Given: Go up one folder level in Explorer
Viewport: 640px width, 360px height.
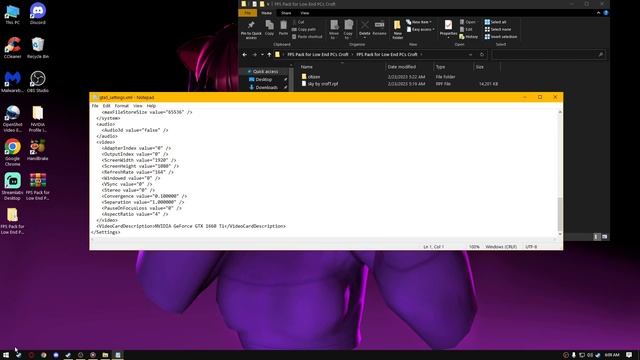Looking at the screenshot, I should coord(269,54).
